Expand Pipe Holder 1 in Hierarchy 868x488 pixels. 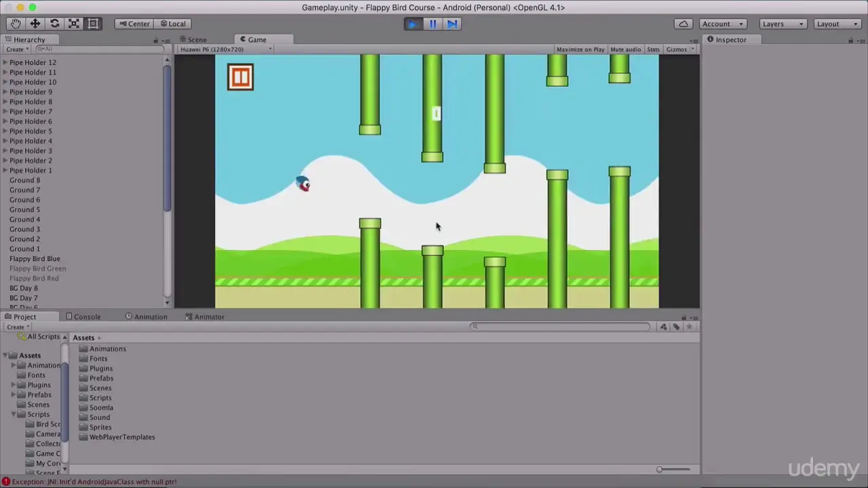(x=5, y=171)
